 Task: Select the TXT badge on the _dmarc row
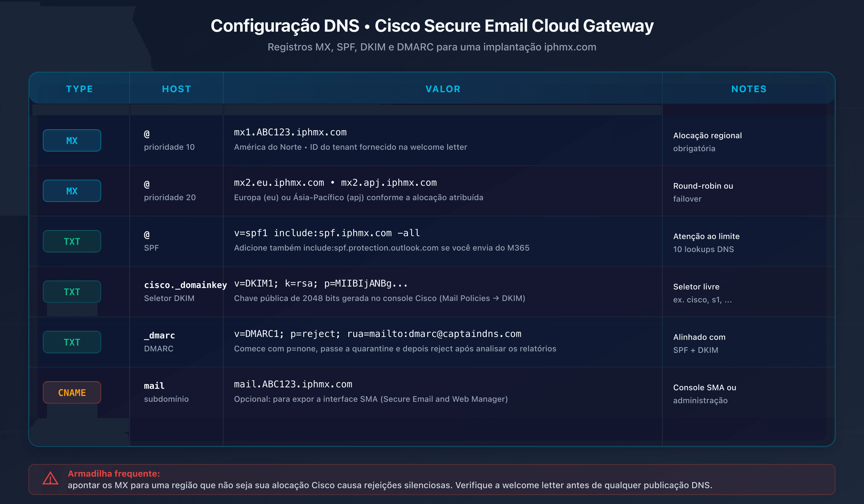pyautogui.click(x=72, y=342)
